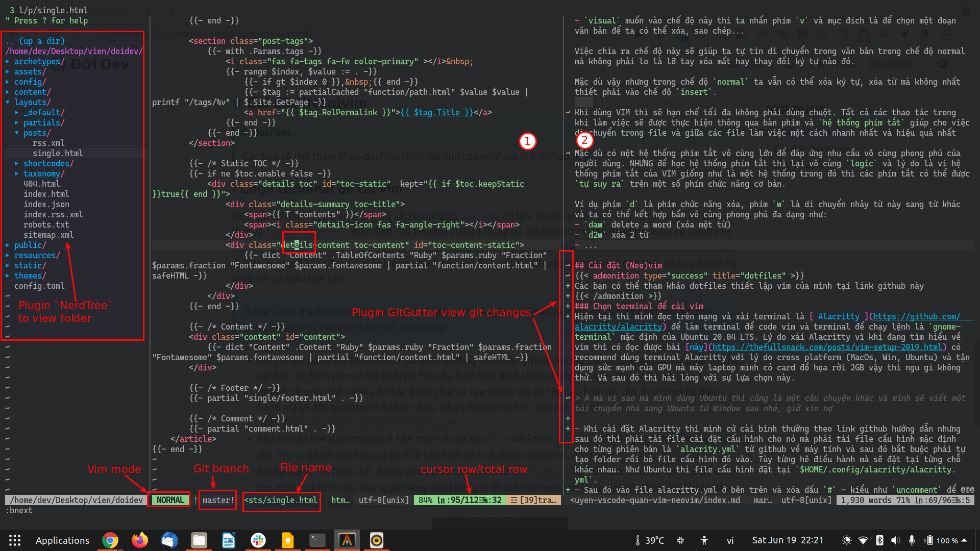The image size is (980, 551).
Task: Open Google Keep lightbulb icon
Action: tap(288, 540)
